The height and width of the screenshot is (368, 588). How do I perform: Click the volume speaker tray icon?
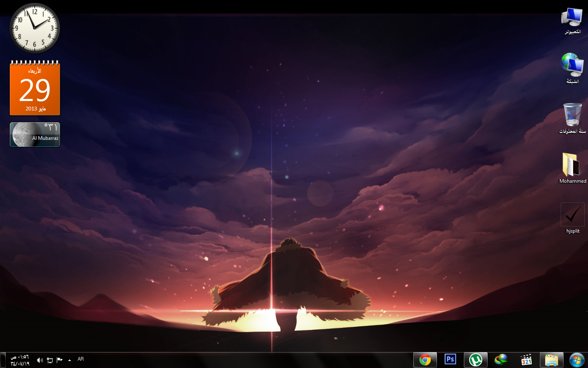pos(40,360)
